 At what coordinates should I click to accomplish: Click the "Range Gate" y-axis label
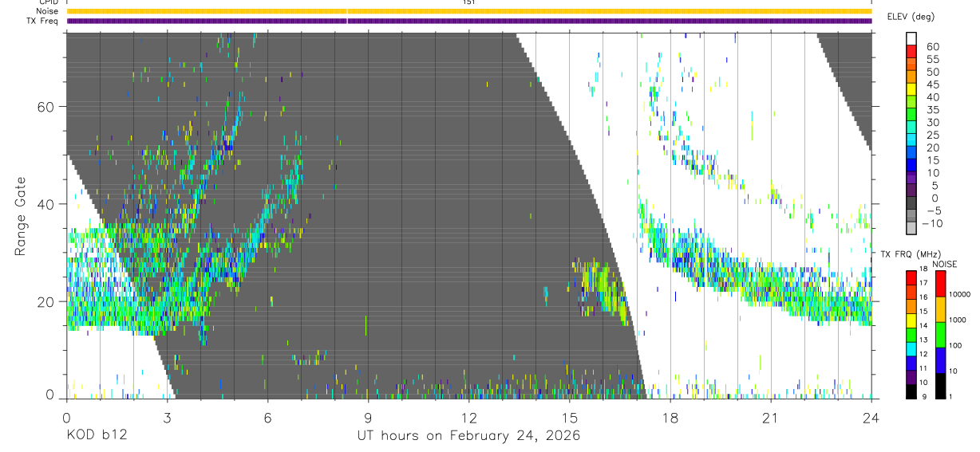click(x=20, y=216)
